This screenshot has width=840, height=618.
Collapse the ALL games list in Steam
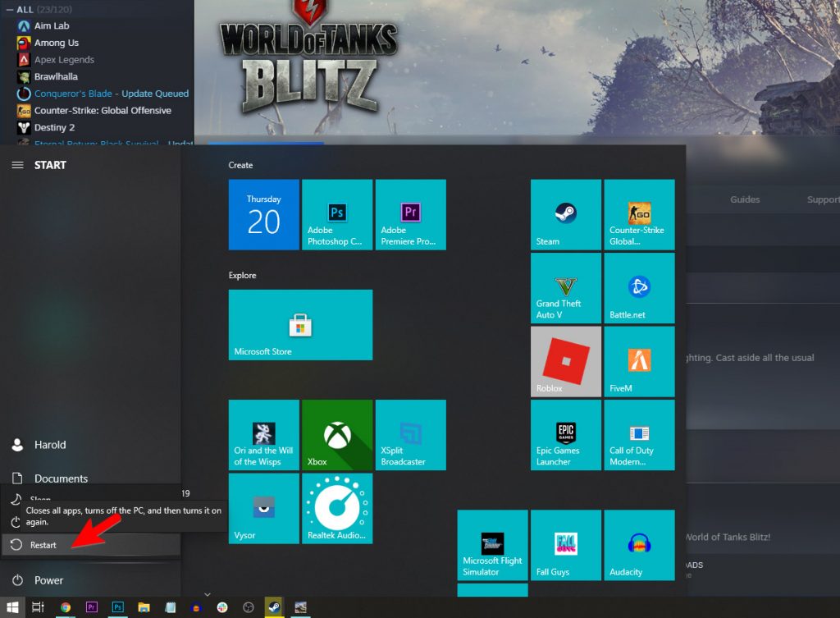(10, 10)
